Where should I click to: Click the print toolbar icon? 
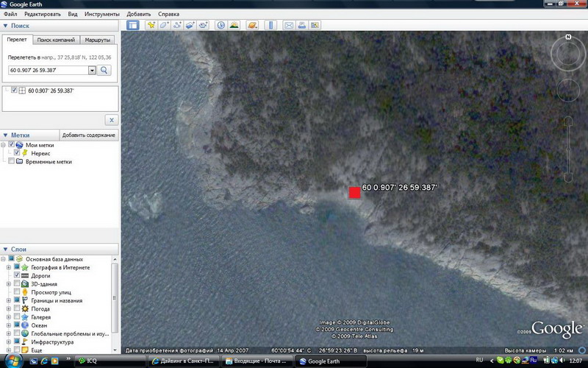(x=302, y=25)
